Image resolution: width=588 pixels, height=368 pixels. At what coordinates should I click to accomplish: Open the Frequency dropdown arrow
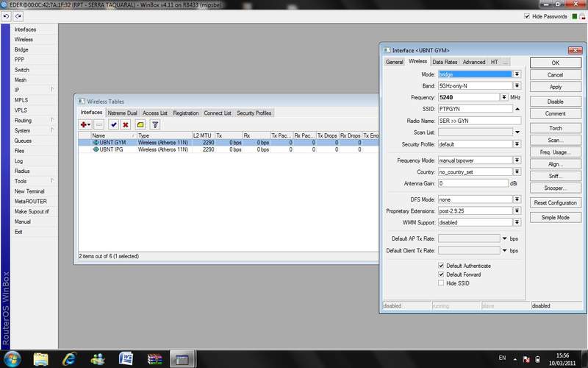504,97
